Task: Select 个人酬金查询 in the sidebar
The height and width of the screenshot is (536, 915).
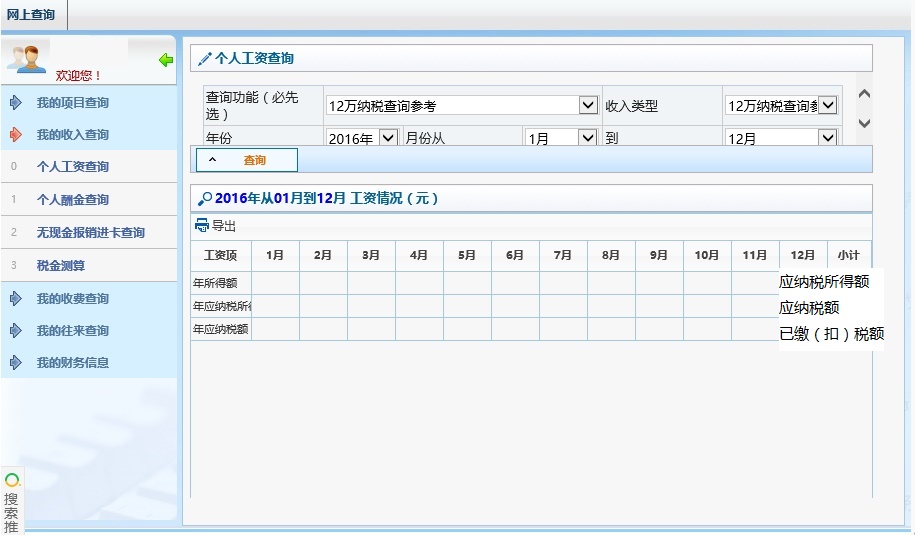Action: (x=73, y=200)
